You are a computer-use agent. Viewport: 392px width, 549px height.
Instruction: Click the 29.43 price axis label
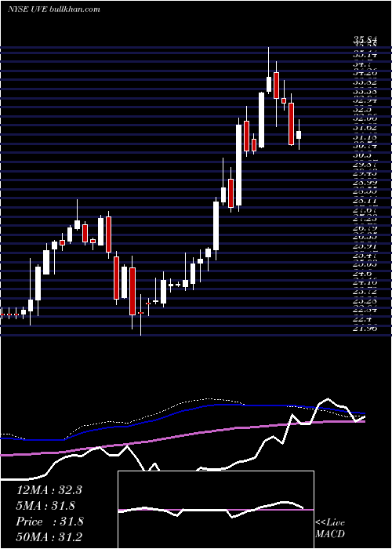[x=365, y=173]
